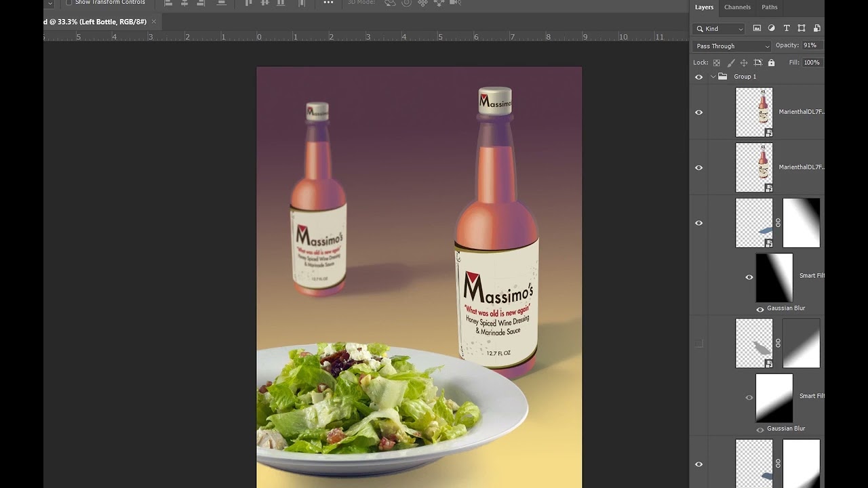Toggle first Gaussian Blur filter eye
Screen dimensions: 868x488
(x=760, y=309)
